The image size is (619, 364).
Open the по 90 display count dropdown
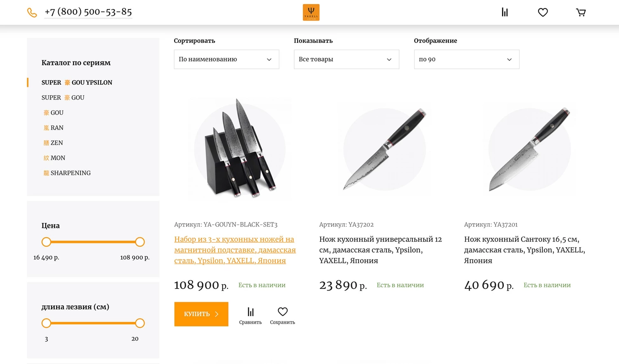point(466,59)
